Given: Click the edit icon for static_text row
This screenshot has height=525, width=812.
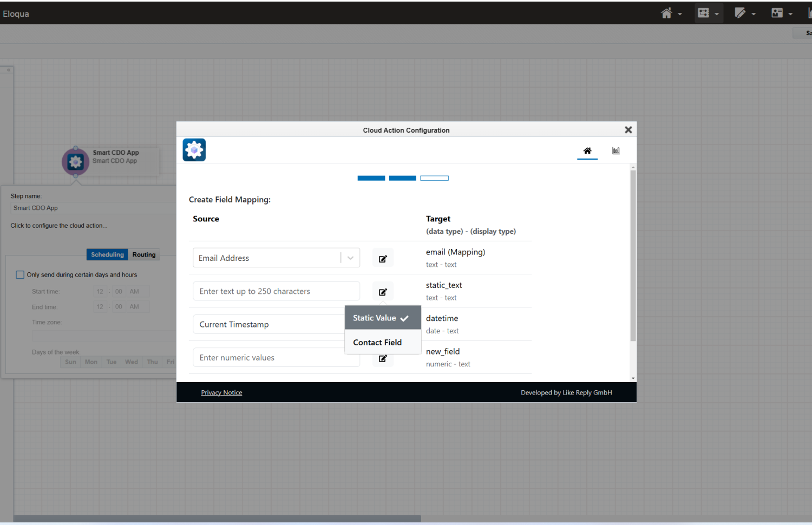Looking at the screenshot, I should [x=383, y=292].
